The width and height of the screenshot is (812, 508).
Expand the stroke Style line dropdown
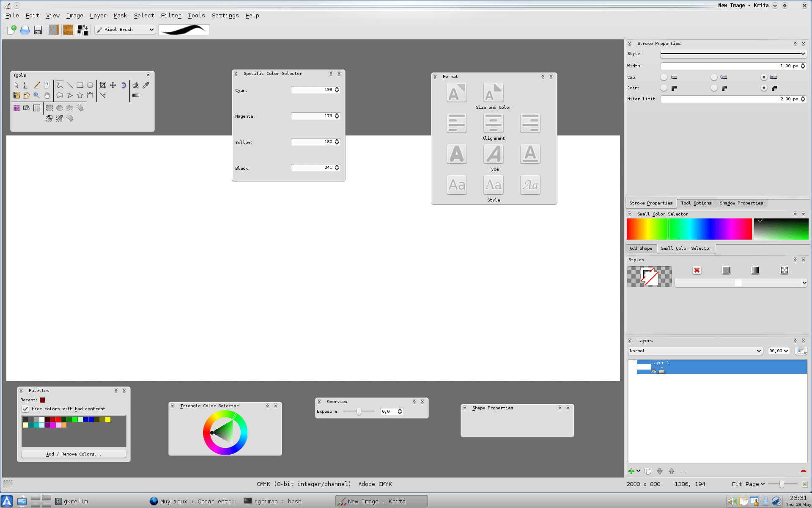733,54
